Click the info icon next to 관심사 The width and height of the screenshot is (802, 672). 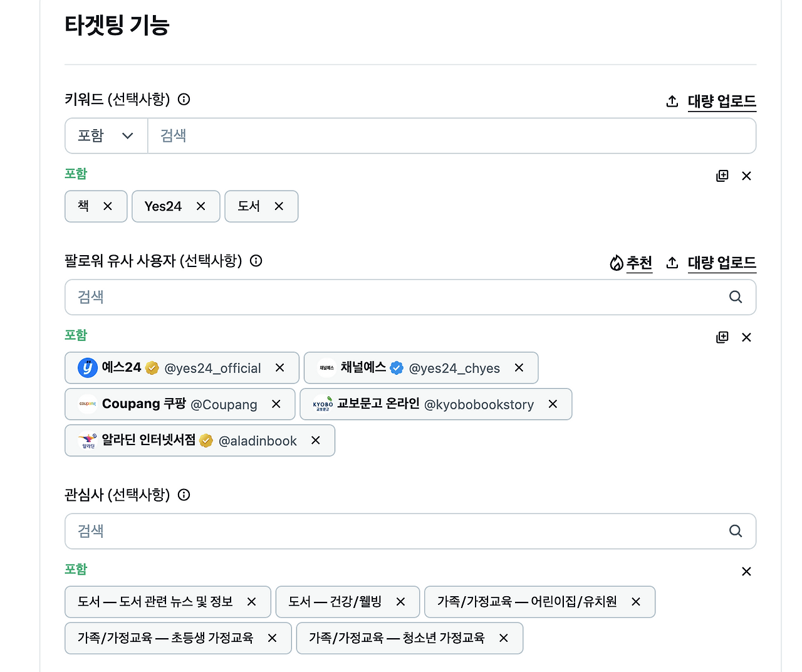(x=184, y=495)
